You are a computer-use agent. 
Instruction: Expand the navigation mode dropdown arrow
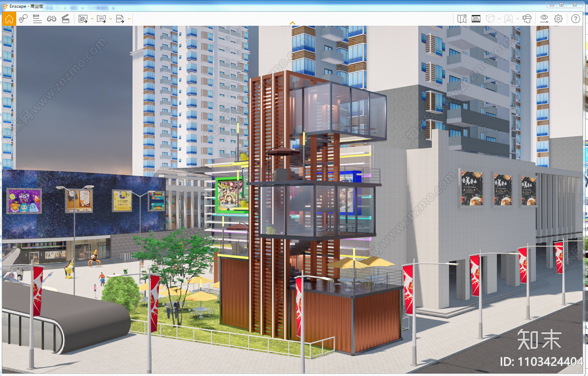(517, 19)
